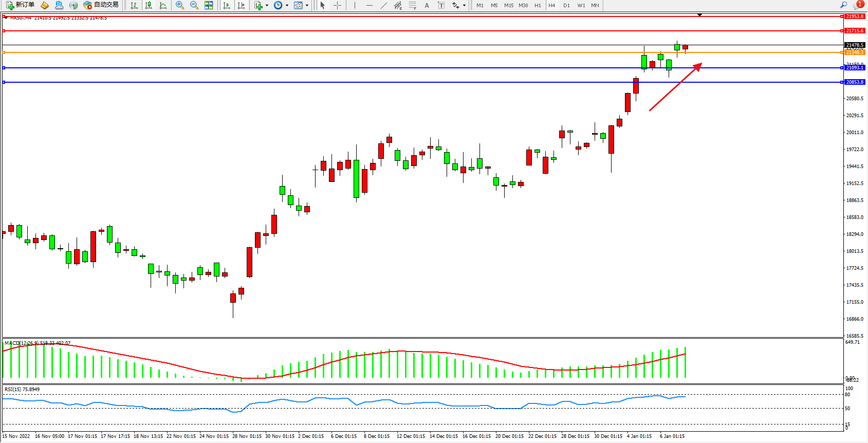
Task: Tile chart windows with the grid icon
Action: (x=209, y=5)
